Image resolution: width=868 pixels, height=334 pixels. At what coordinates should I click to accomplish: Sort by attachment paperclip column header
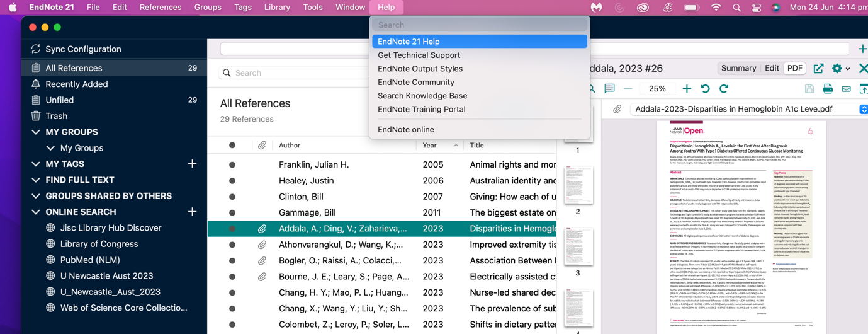click(x=262, y=145)
